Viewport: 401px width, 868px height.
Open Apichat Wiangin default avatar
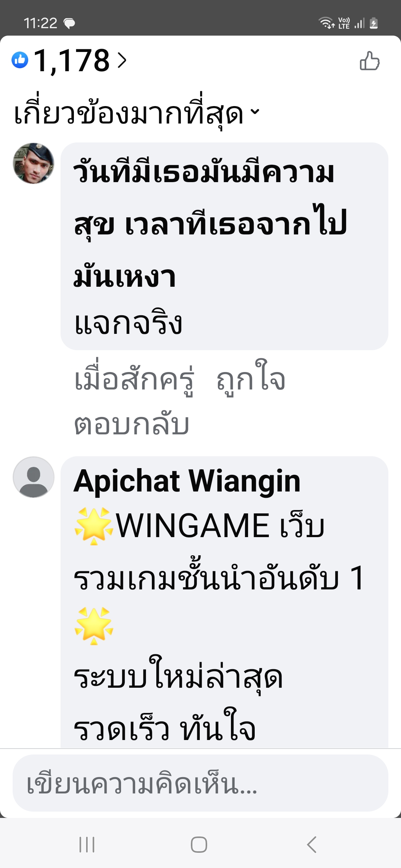(33, 477)
